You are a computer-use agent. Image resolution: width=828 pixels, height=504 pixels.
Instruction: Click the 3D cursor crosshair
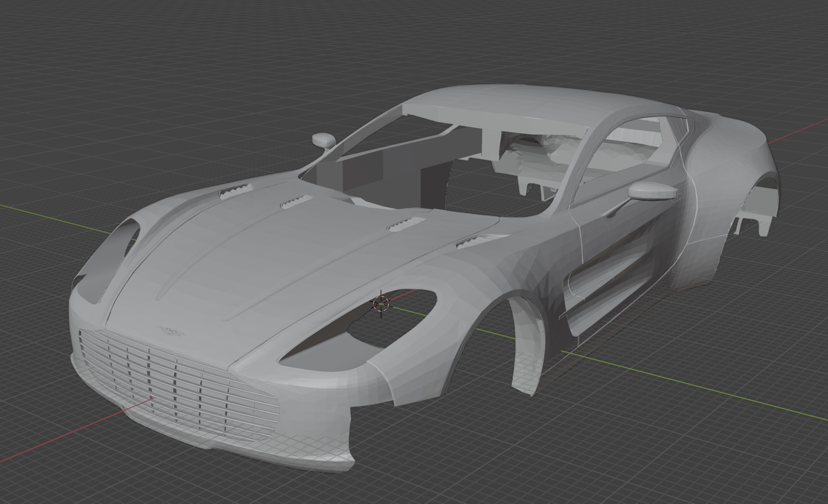point(381,304)
